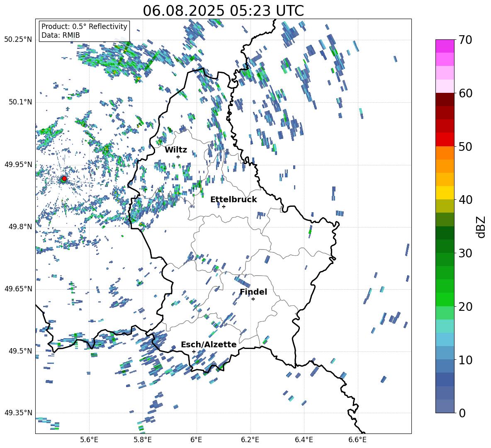
Task: Click the 5.6°E longitude label
Action: 89,440
